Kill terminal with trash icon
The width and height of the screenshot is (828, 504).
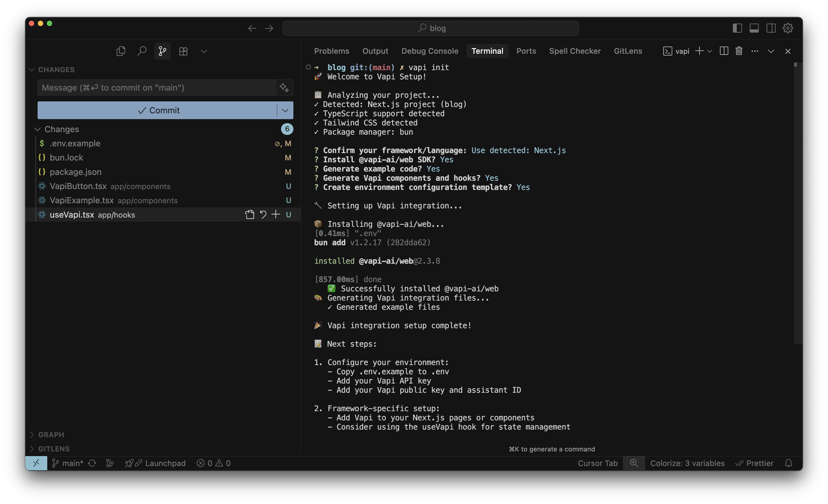[x=739, y=51]
